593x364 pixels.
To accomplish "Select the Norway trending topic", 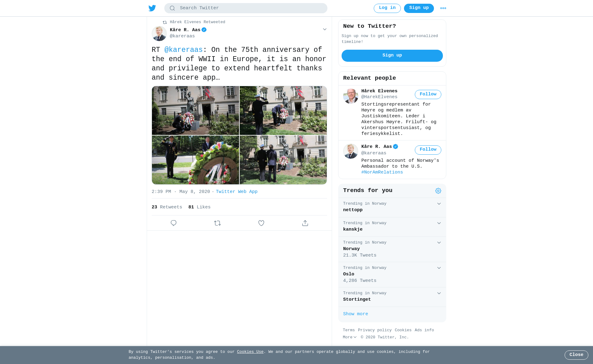I will pyautogui.click(x=392, y=249).
